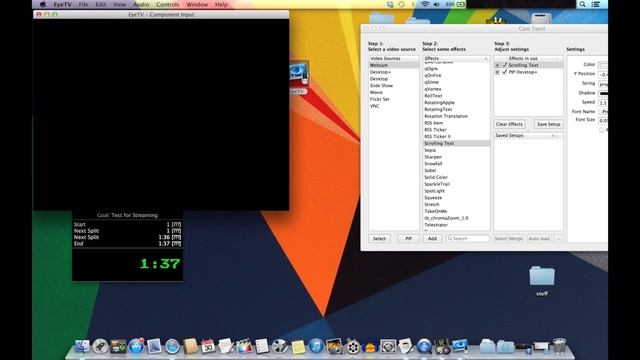
Task: Click the String text field
Action: point(603,84)
